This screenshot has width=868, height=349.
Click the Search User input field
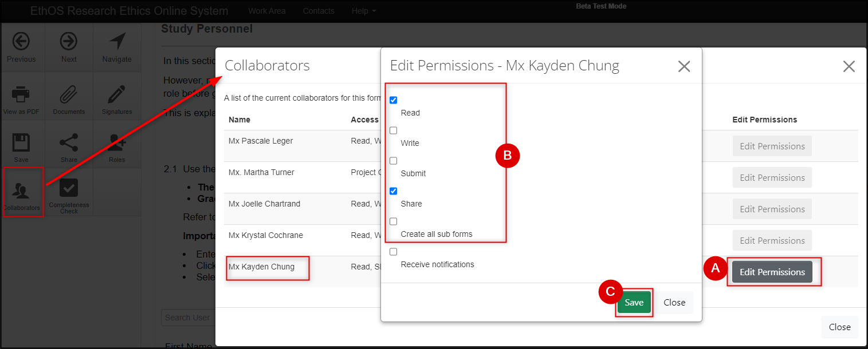188,318
